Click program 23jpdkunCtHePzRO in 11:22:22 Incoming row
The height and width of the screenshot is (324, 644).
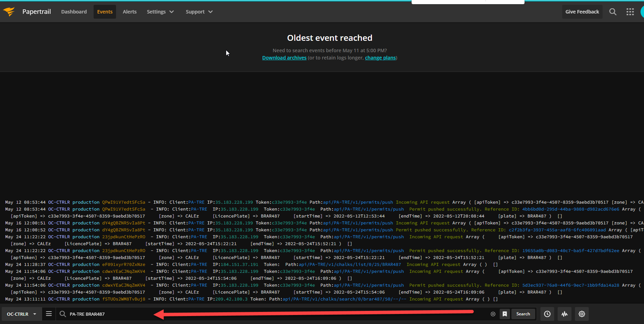(x=124, y=237)
